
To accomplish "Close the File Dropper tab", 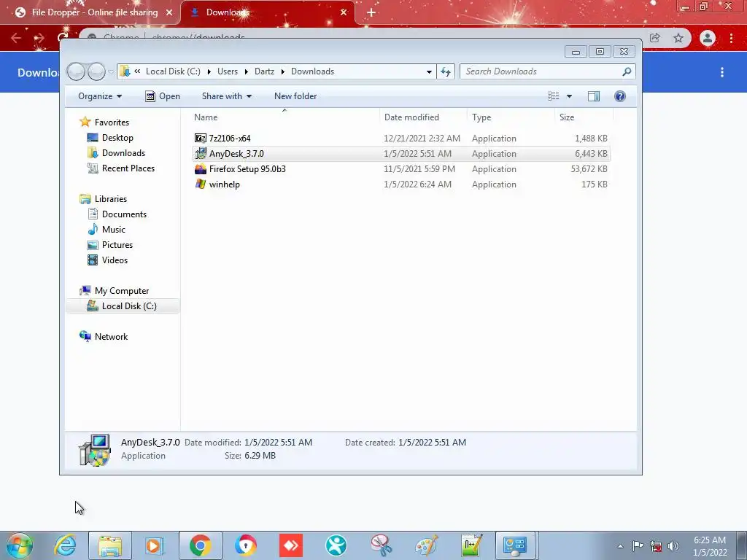I will (x=169, y=12).
